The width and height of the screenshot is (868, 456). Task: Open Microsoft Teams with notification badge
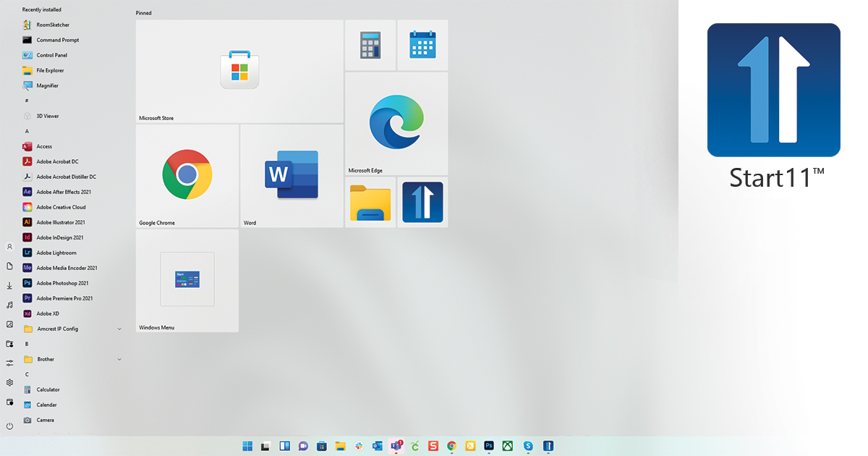[396, 446]
